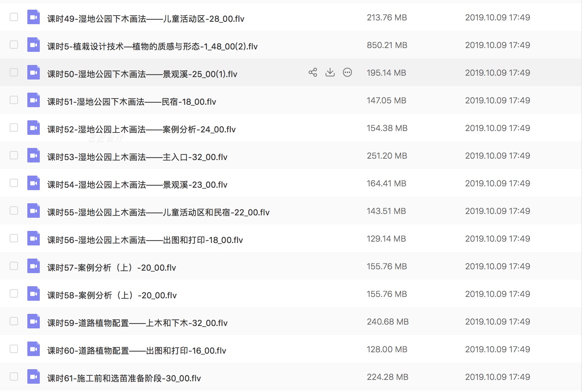The width and height of the screenshot is (582, 392).
Task: Open file 课时52-湿地公园上木画法——案例分析-24_00.flv
Action: point(141,129)
